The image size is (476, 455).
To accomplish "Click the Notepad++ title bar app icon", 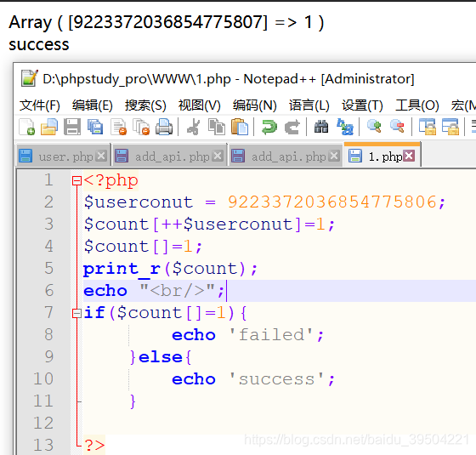I will click(x=30, y=78).
